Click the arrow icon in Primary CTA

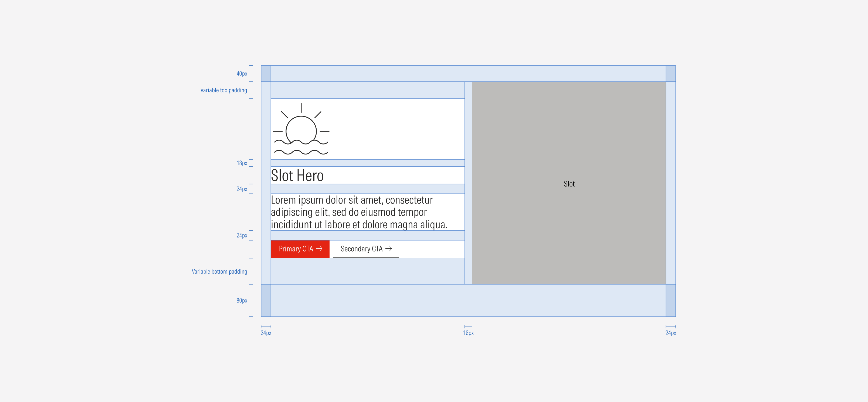319,249
